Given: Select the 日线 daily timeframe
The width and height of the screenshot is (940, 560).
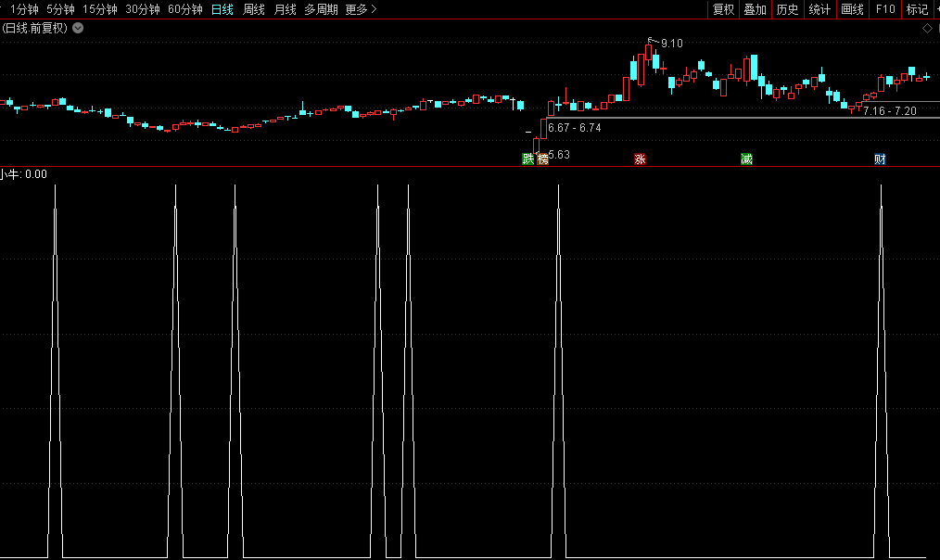Looking at the screenshot, I should pos(222,9).
